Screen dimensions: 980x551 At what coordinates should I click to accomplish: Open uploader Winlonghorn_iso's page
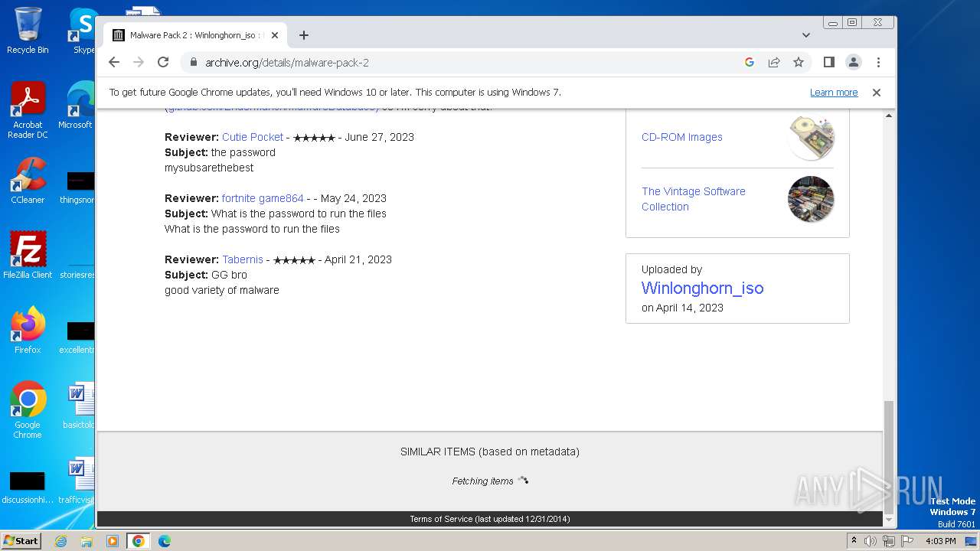[x=702, y=289]
